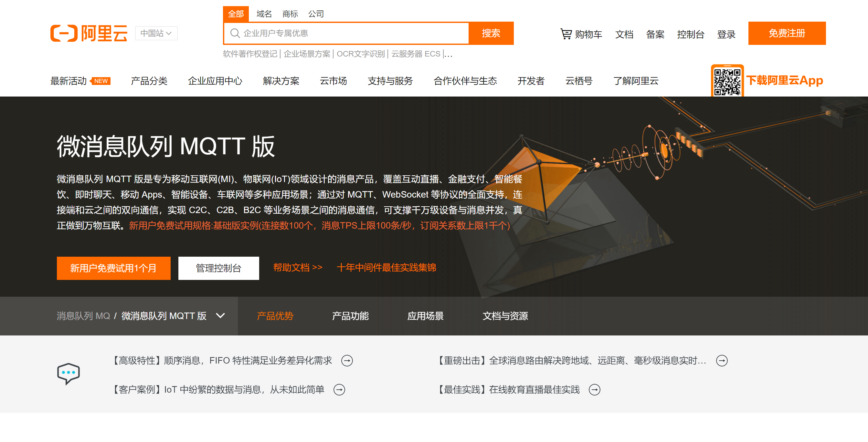Switch to the 产品功能 tab
Screen dimensions: 868x442
(350, 316)
